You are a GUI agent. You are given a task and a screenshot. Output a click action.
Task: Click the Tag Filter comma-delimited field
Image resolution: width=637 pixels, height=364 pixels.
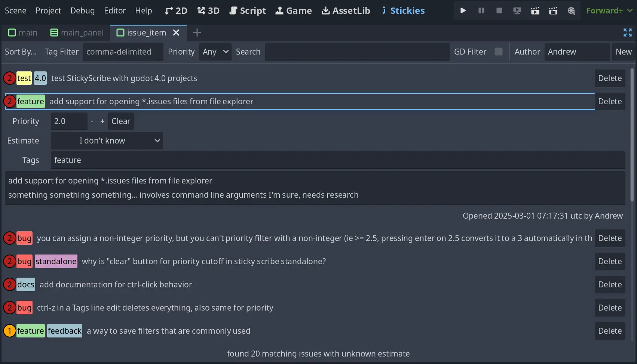pyautogui.click(x=123, y=52)
